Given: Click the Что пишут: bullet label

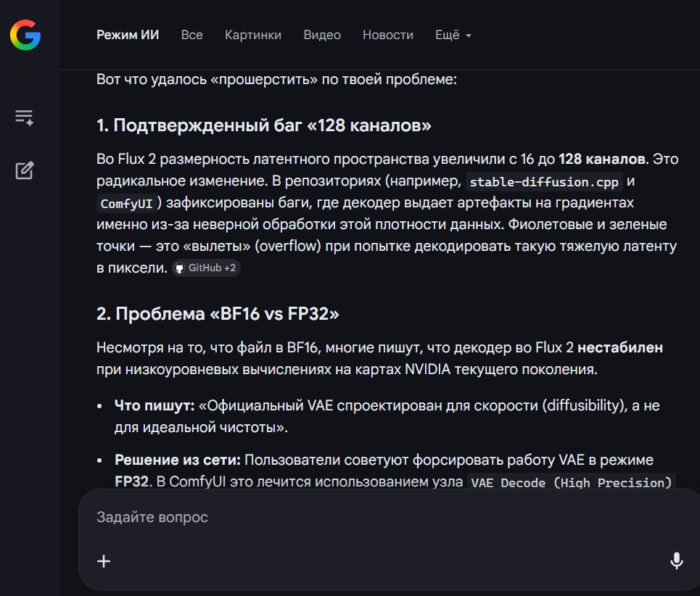Looking at the screenshot, I should pos(155,405).
